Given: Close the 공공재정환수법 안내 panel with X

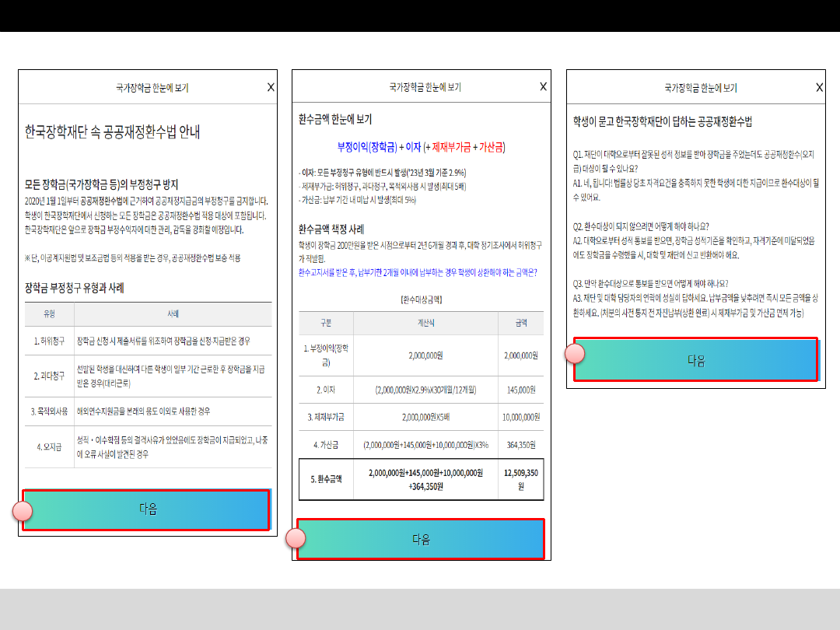Looking at the screenshot, I should tap(271, 87).
